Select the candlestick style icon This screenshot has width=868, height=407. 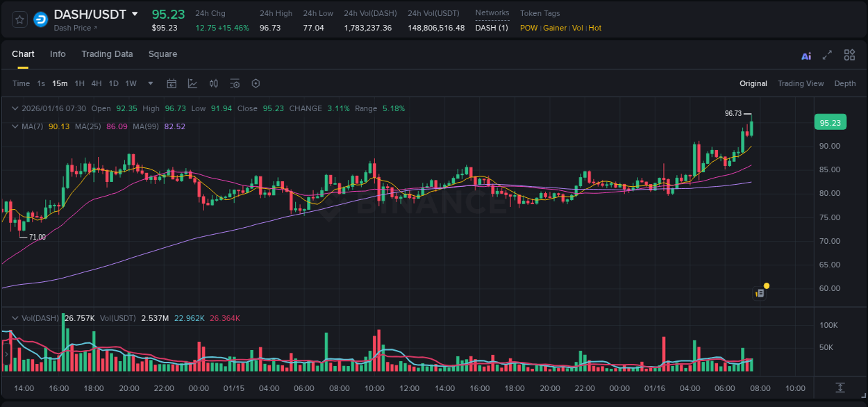click(x=213, y=83)
